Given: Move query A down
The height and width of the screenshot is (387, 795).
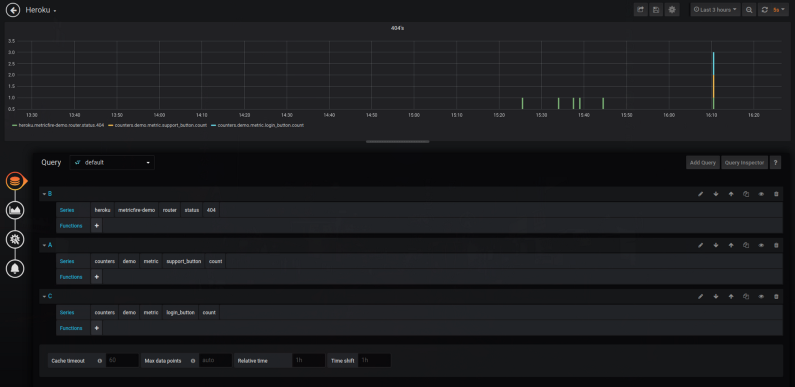Looking at the screenshot, I should [x=716, y=245].
